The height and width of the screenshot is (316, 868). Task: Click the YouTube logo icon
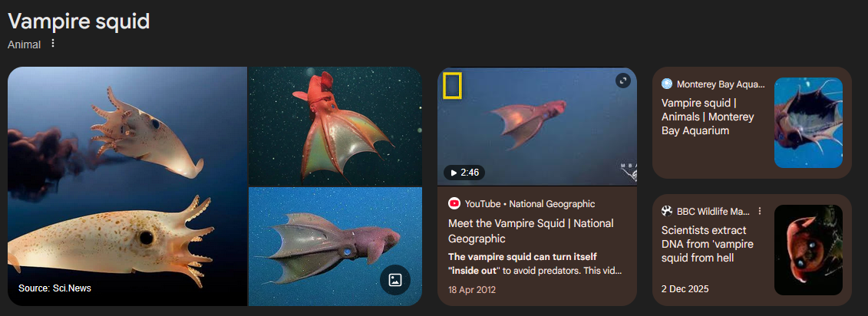(454, 204)
